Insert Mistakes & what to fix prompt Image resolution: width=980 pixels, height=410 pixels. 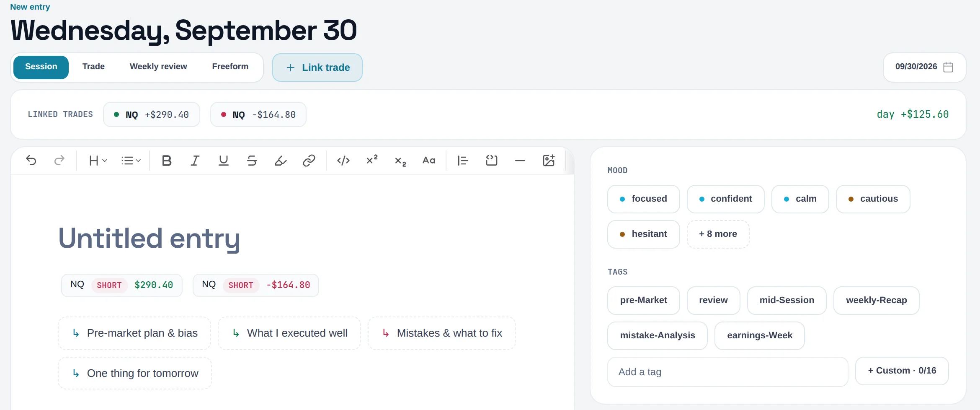click(442, 333)
